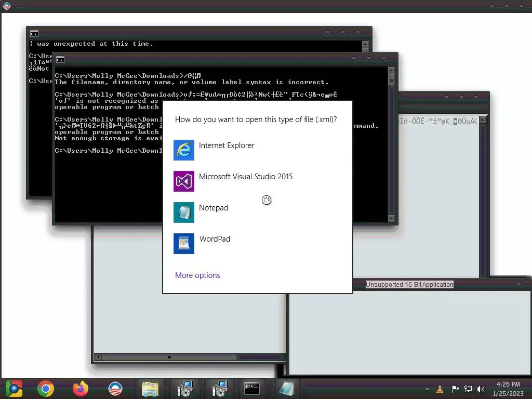Open the Obama logo app on the taskbar
Screen dimensions: 532x399
pyautogui.click(x=115, y=389)
